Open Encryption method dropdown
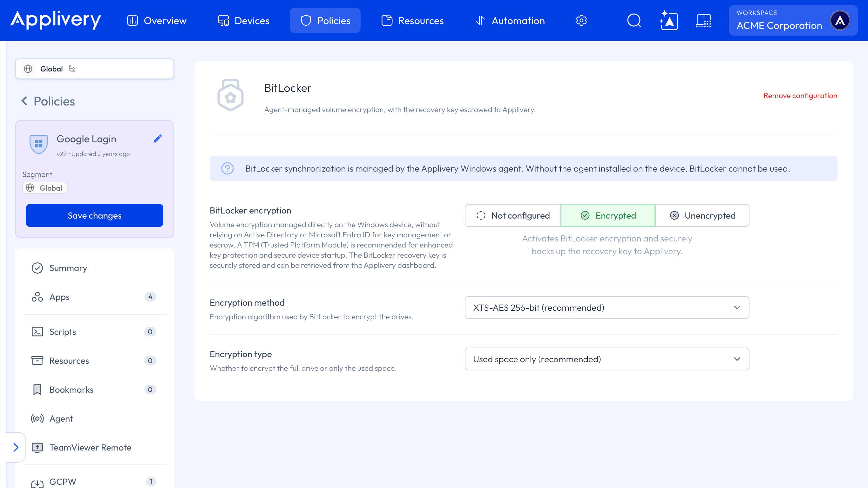Viewport: 868px width, 488px height. click(x=607, y=307)
